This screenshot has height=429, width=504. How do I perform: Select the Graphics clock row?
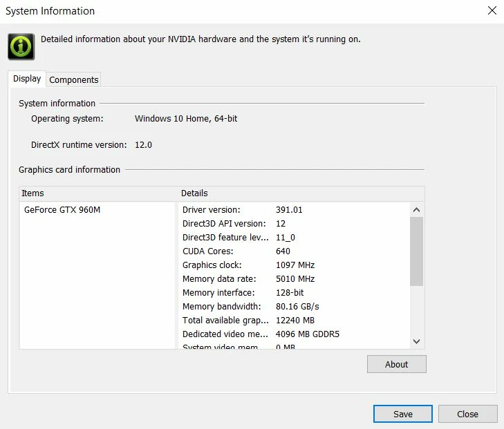tap(294, 265)
